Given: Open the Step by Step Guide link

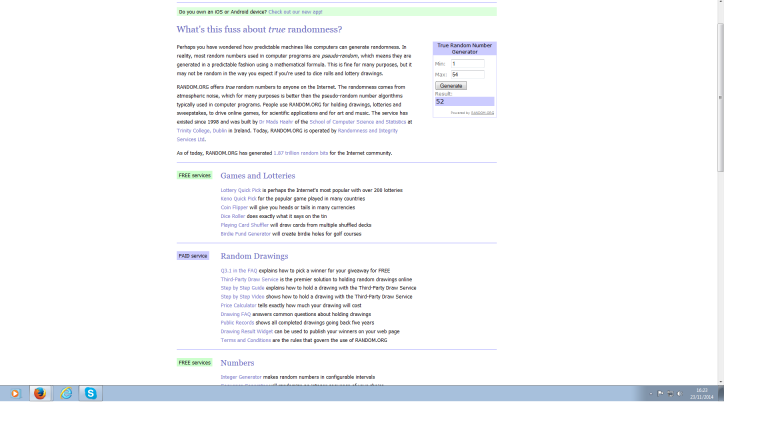Looking at the screenshot, I should pos(242,288).
